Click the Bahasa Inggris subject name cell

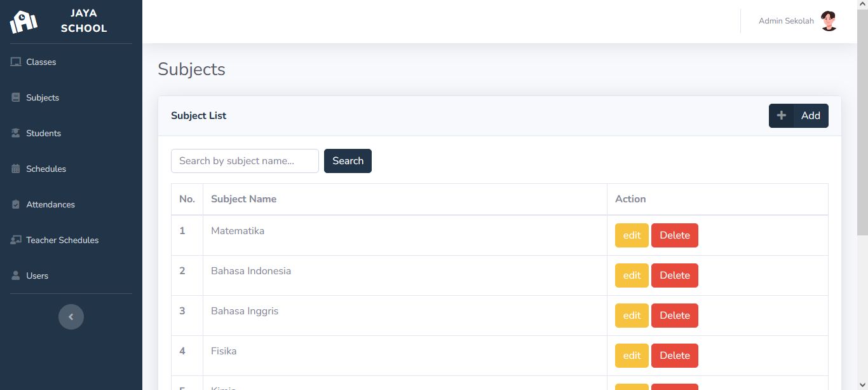click(x=405, y=316)
